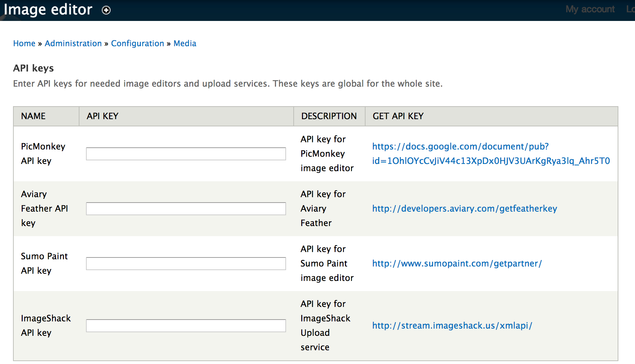This screenshot has width=635, height=364.
Task: Click the NAME column header
Action: [33, 116]
